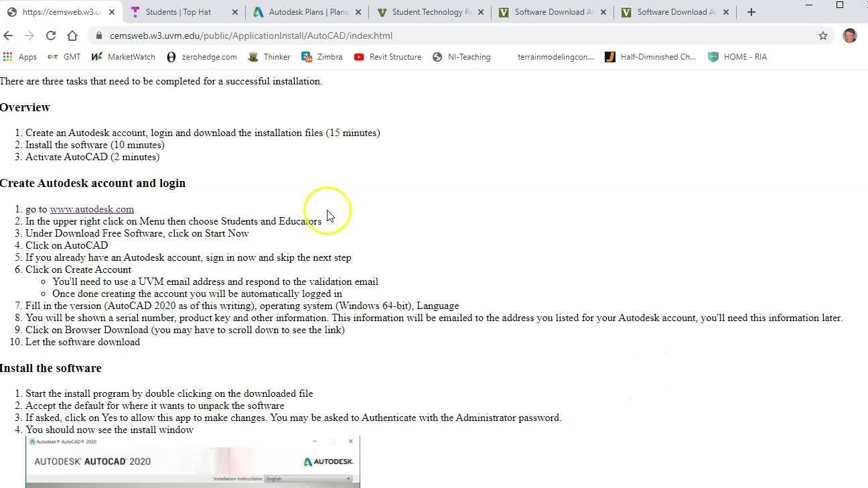View site security lock info
This screenshot has height=488, width=868.
99,36
